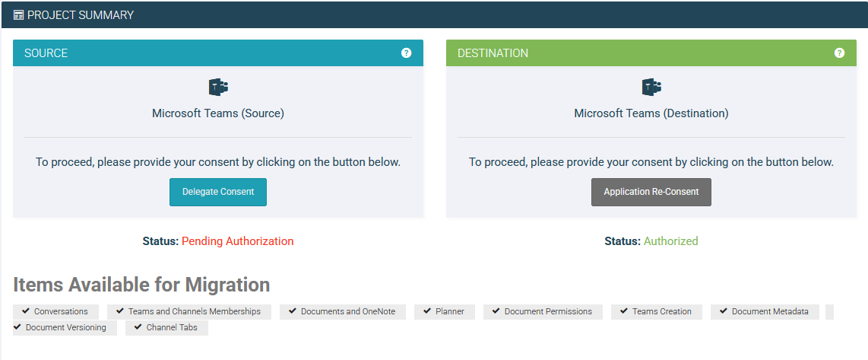The width and height of the screenshot is (868, 360).
Task: Click the Destination panel help question icon
Action: (x=839, y=53)
